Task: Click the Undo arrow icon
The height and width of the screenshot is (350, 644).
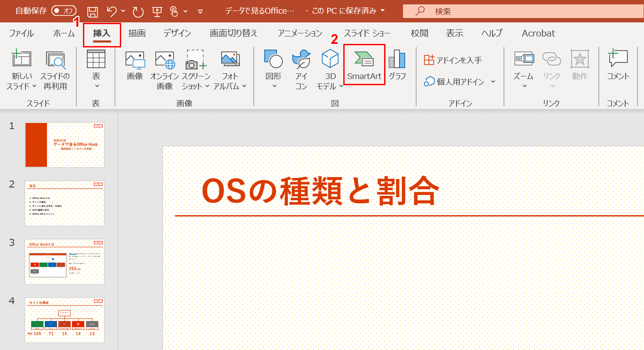Action: [x=112, y=11]
